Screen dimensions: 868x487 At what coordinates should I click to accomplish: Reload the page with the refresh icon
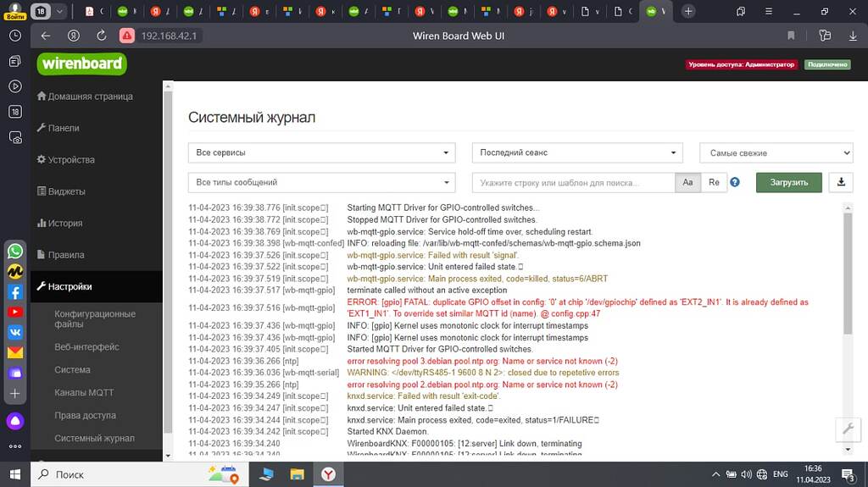tap(102, 36)
